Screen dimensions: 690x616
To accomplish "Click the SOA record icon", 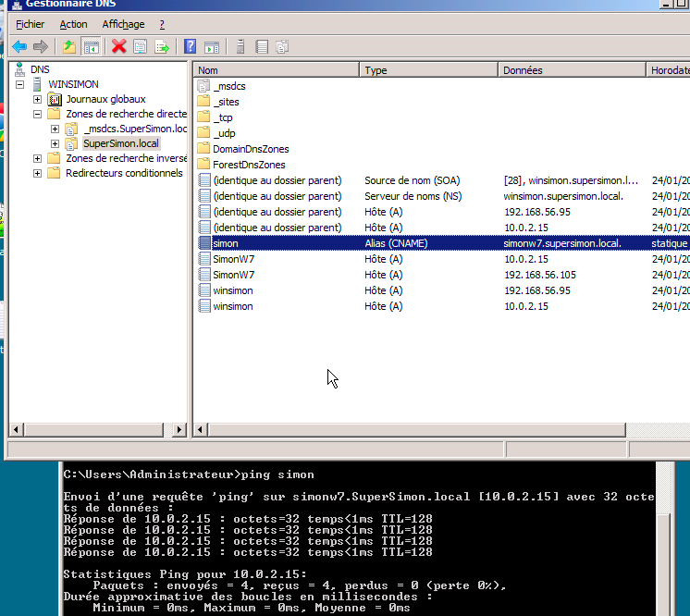I will (204, 180).
